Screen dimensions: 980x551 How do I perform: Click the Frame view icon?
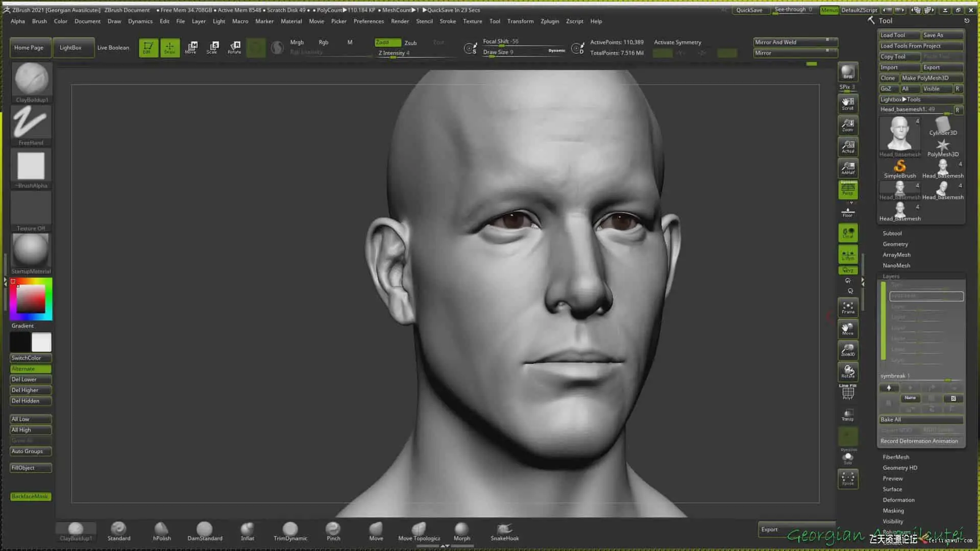point(848,308)
